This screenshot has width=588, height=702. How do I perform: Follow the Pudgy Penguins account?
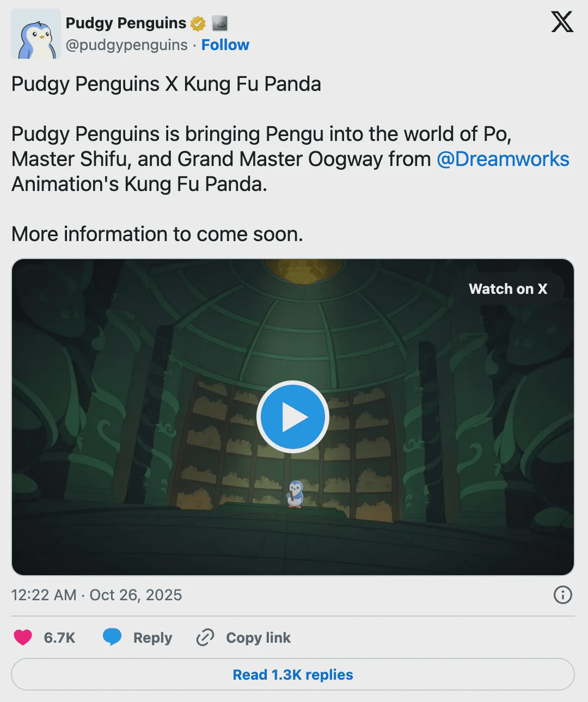[225, 45]
